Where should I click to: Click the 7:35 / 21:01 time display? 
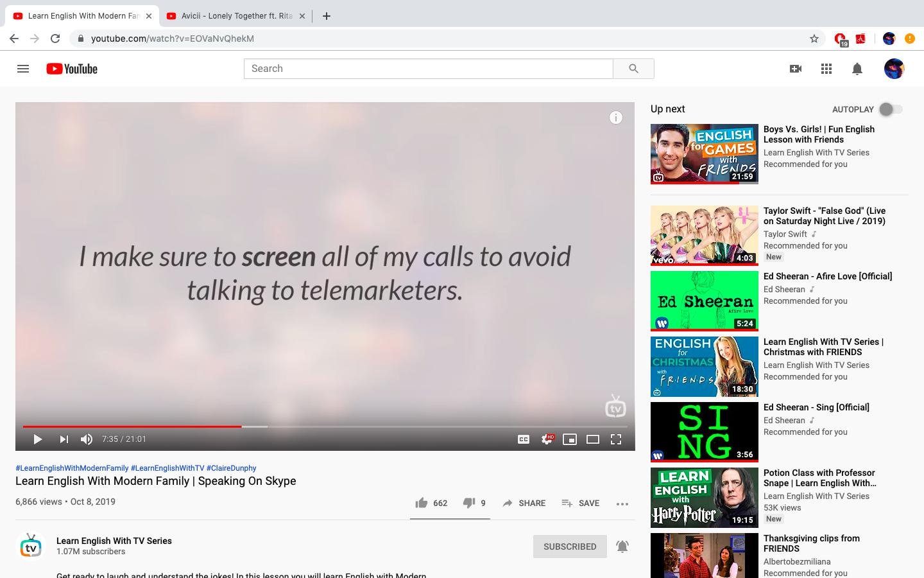pyautogui.click(x=124, y=439)
